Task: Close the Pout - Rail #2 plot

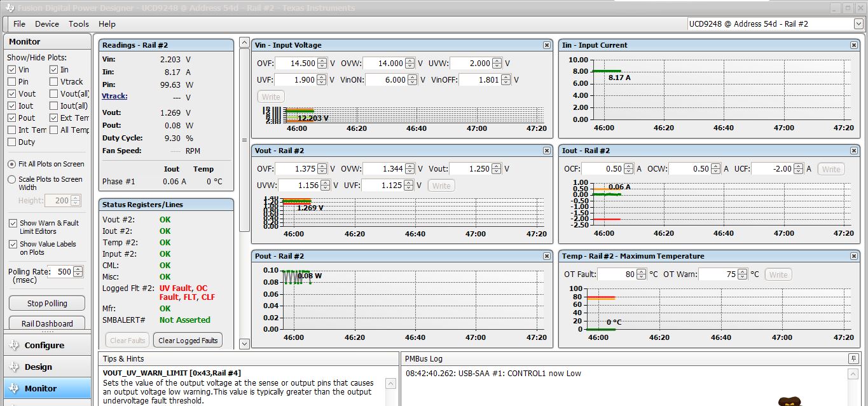Action: 547,256
